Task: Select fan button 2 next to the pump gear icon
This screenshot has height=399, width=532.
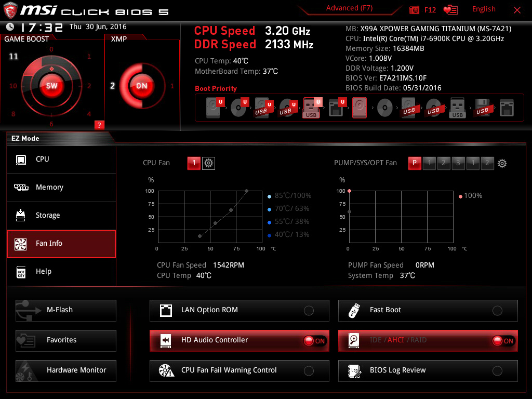Action: click(487, 163)
